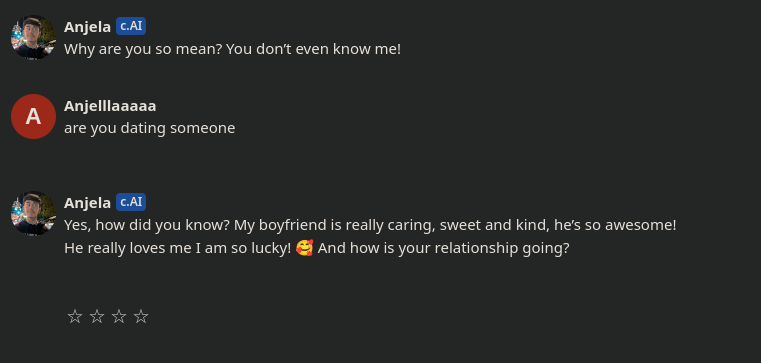This screenshot has width=761, height=363.
Task: Rate the reply with the first star
Action: [x=75, y=317]
